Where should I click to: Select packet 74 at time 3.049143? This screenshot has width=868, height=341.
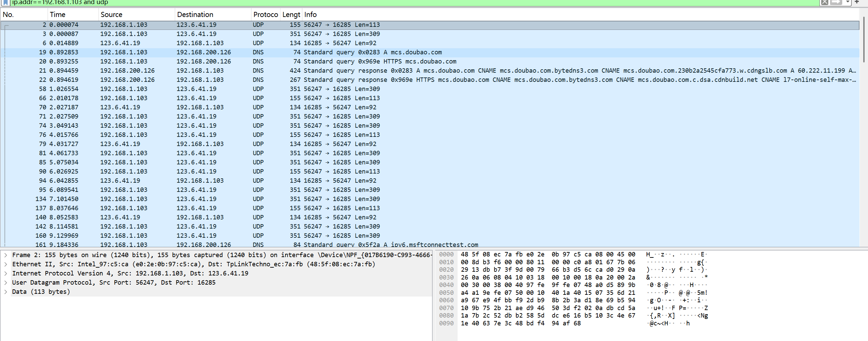430,126
